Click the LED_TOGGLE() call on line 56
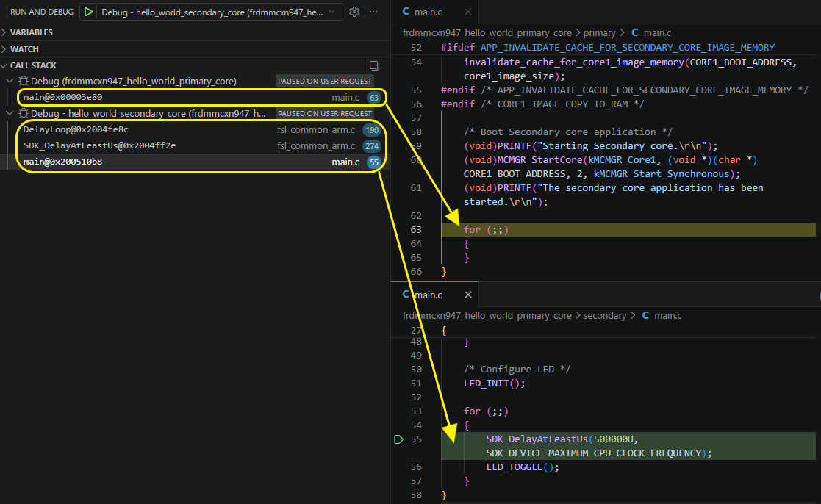Screen dimensions: 821x504 (523, 467)
